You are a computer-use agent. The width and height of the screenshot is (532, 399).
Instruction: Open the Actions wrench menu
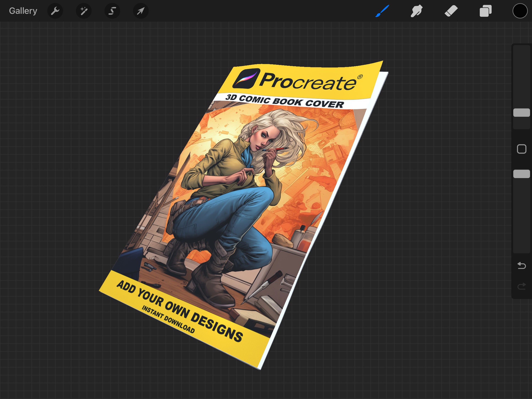tap(55, 11)
